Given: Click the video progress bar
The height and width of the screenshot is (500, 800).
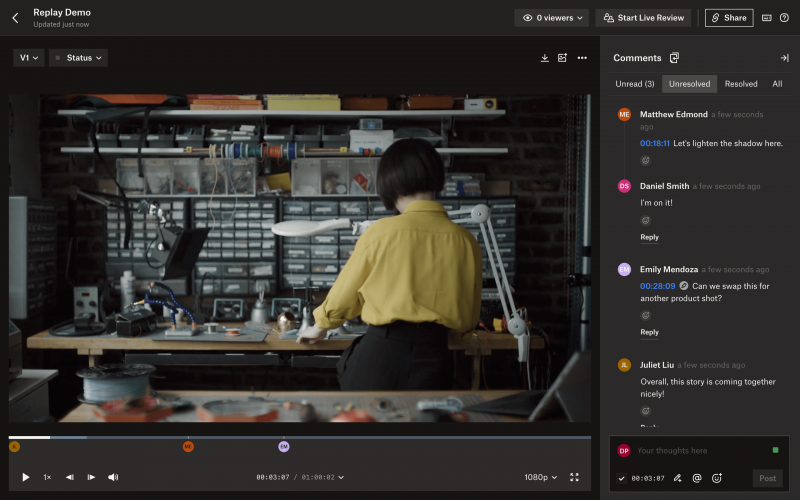Looking at the screenshot, I should click(x=299, y=437).
